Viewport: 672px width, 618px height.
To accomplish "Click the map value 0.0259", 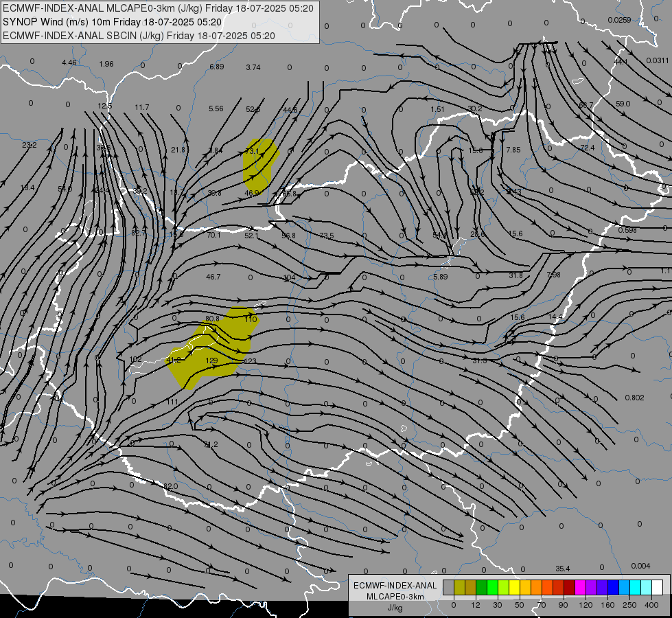I will point(619,20).
